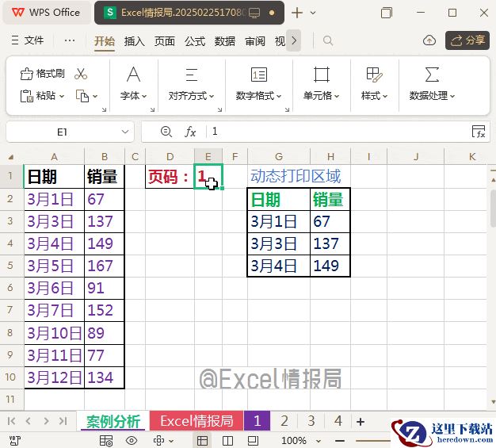Open the Styles (样式) group

[374, 84]
